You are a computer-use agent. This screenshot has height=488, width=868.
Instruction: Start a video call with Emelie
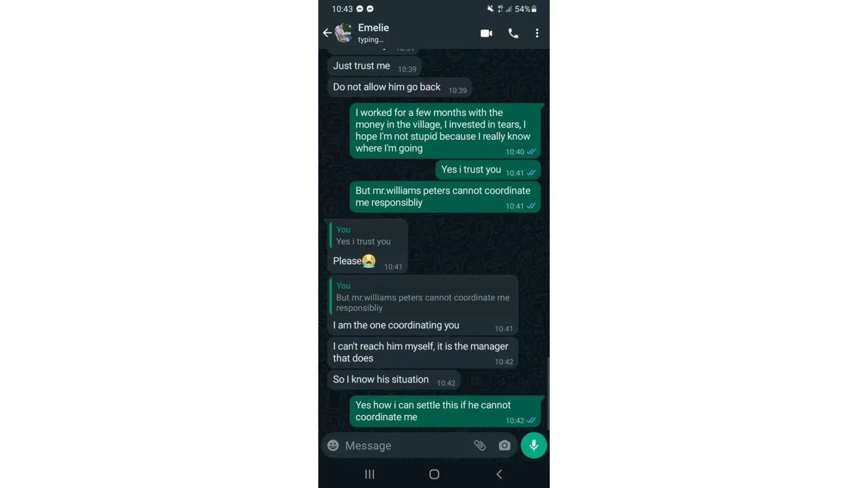click(x=486, y=33)
